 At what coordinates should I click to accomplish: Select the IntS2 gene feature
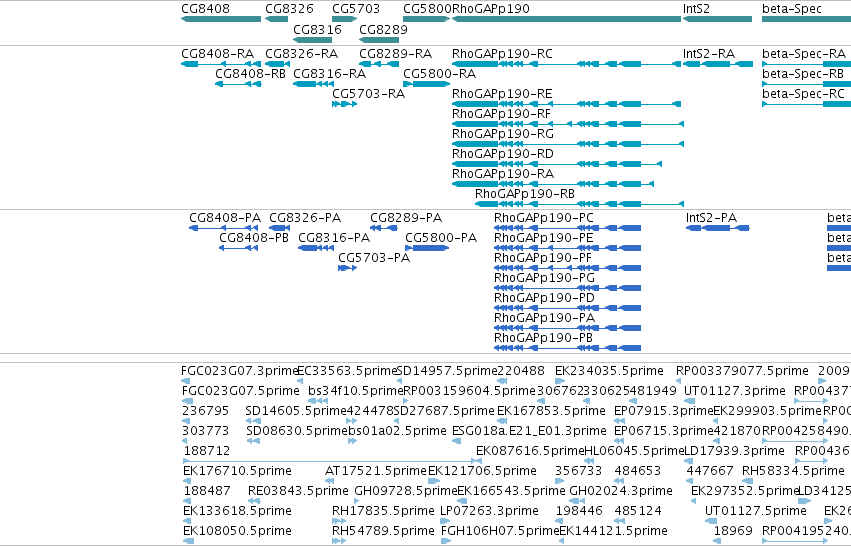pyautogui.click(x=717, y=19)
